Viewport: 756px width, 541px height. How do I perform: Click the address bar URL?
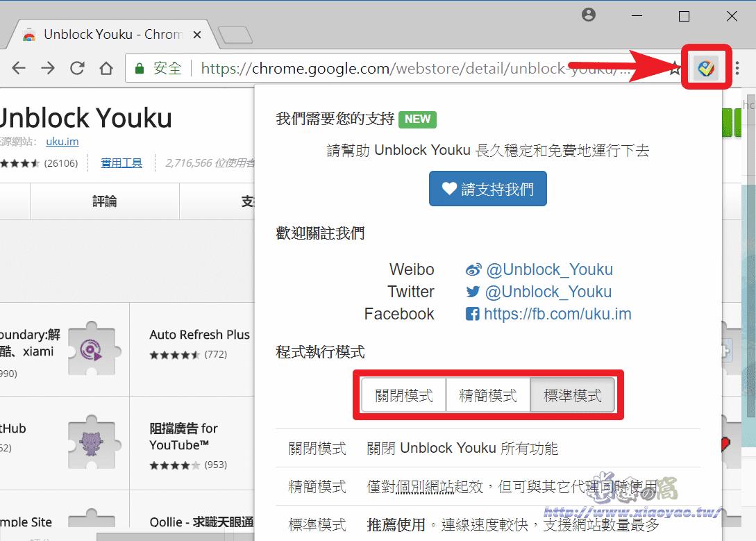coord(414,69)
